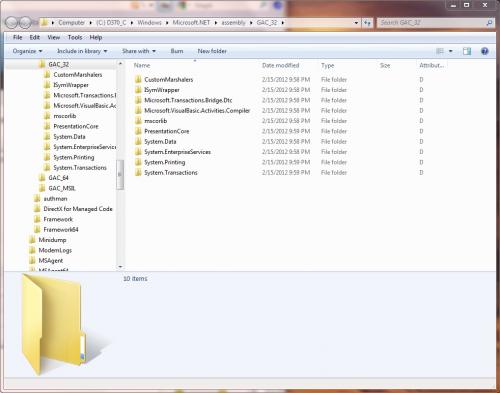This screenshot has height=393, width=500.
Task: Select Framework64 folder in navigation tree
Action: [61, 230]
